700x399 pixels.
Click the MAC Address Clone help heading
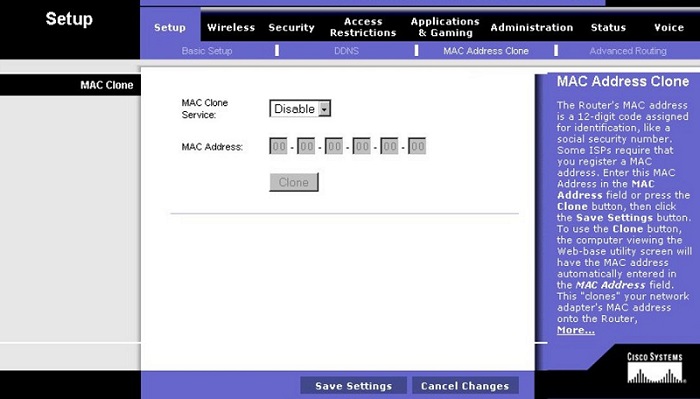pyautogui.click(x=623, y=82)
